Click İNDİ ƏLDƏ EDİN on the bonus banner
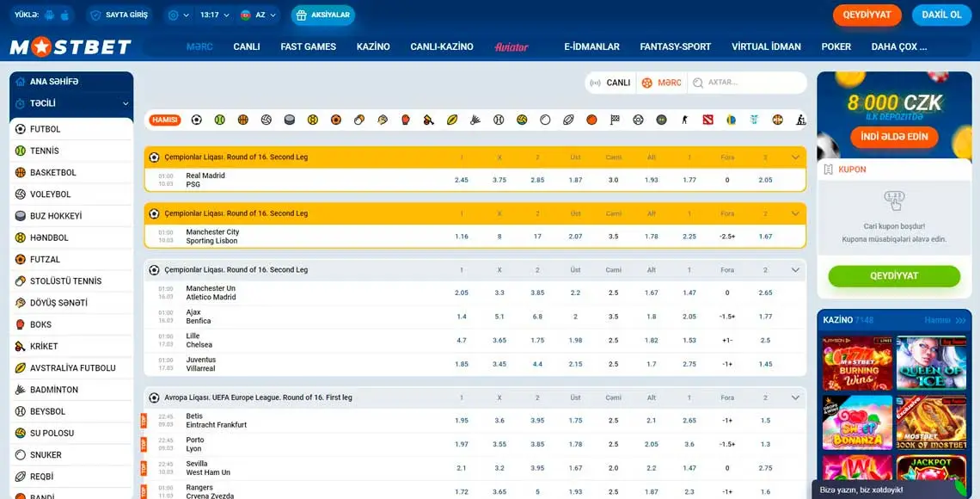Image resolution: width=980 pixels, height=499 pixels. click(894, 138)
